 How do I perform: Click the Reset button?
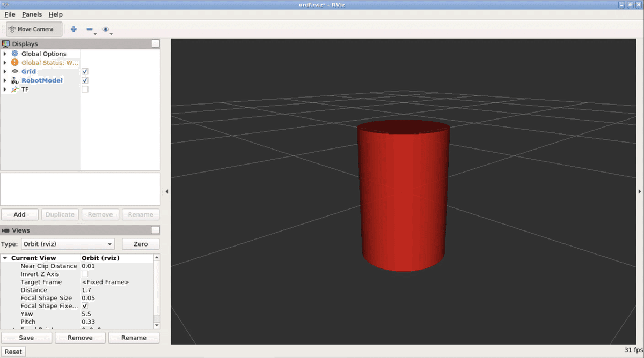pyautogui.click(x=13, y=352)
